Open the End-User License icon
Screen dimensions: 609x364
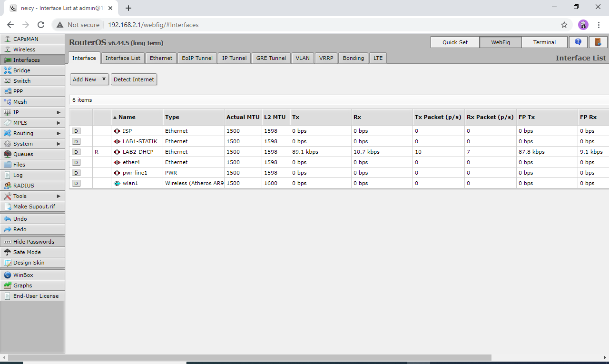click(x=8, y=296)
